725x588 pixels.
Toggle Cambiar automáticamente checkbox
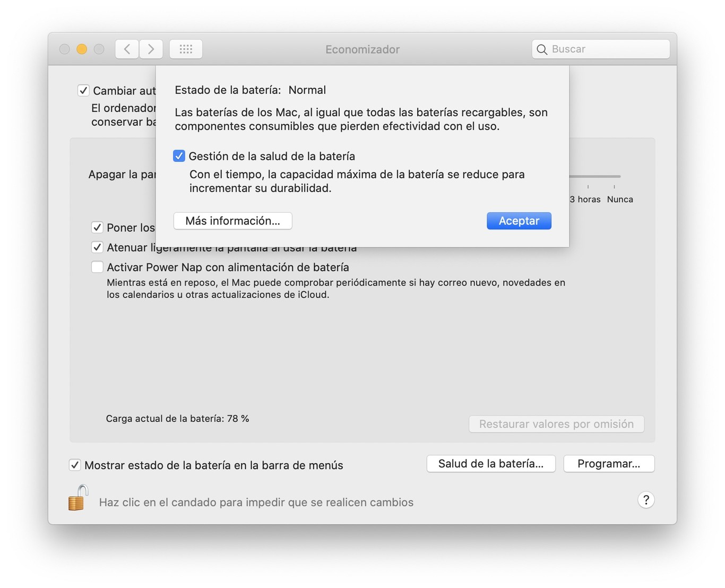coord(83,90)
